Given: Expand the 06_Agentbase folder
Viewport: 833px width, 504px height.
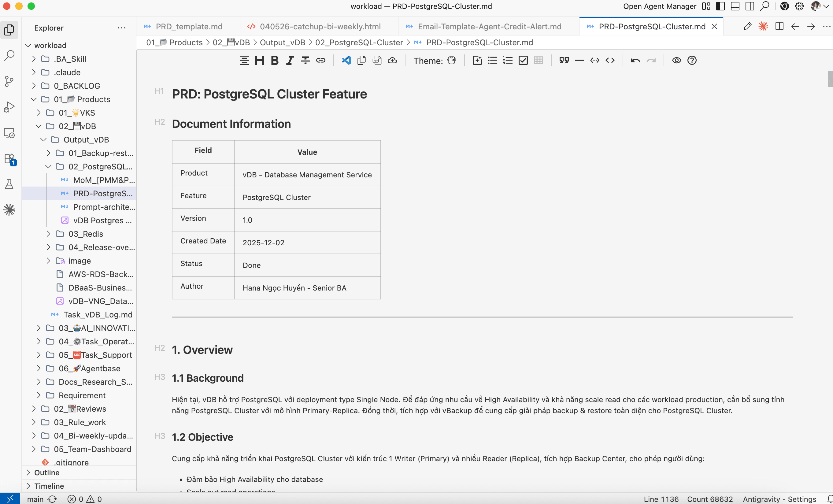Looking at the screenshot, I should click(x=39, y=368).
